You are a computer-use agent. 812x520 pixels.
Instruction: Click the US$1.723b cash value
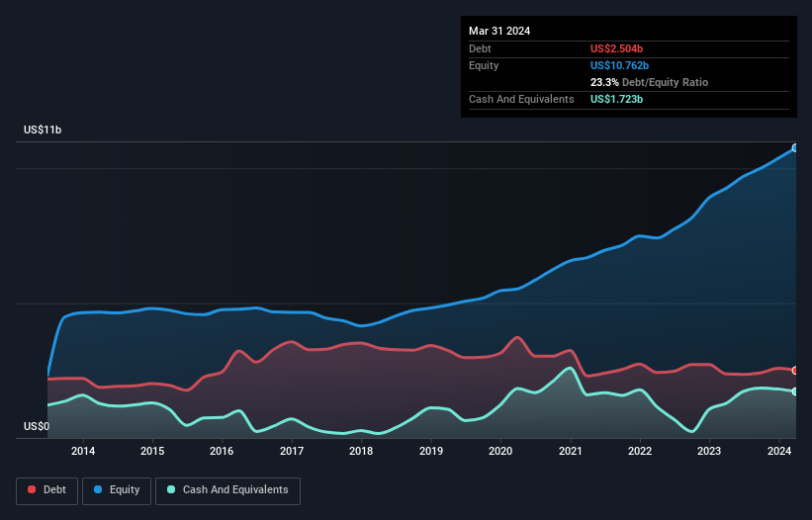pos(616,99)
